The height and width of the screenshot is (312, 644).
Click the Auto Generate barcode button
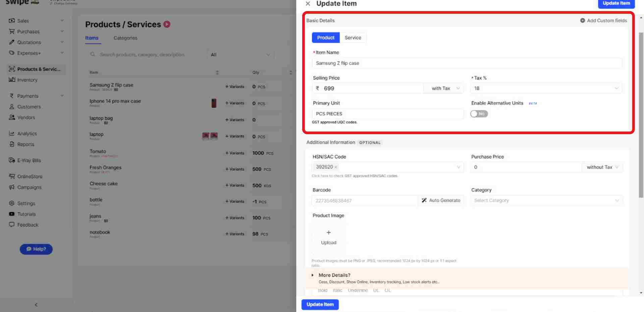pyautogui.click(x=441, y=200)
